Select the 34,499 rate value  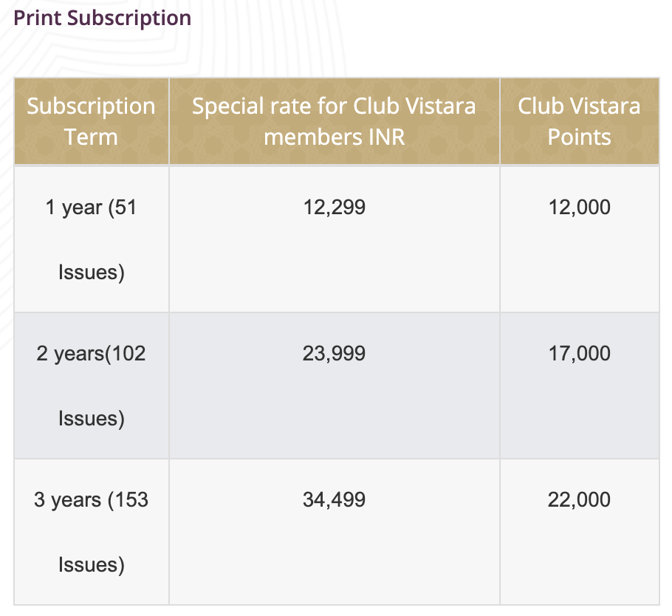point(334,500)
